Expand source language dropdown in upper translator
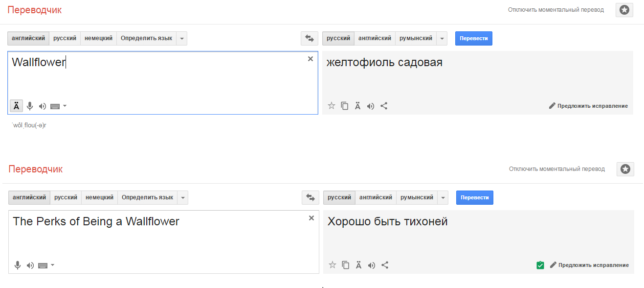Image resolution: width=644 pixels, height=288 pixels. point(182,38)
